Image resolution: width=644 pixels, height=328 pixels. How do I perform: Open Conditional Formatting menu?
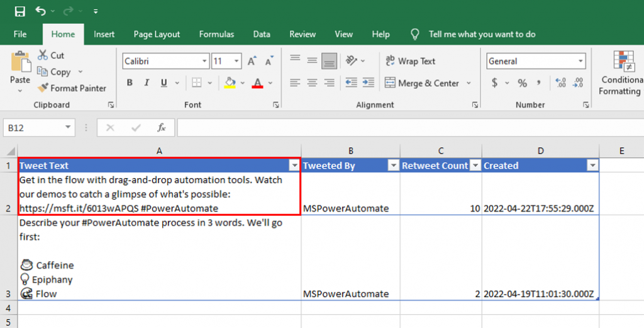621,74
